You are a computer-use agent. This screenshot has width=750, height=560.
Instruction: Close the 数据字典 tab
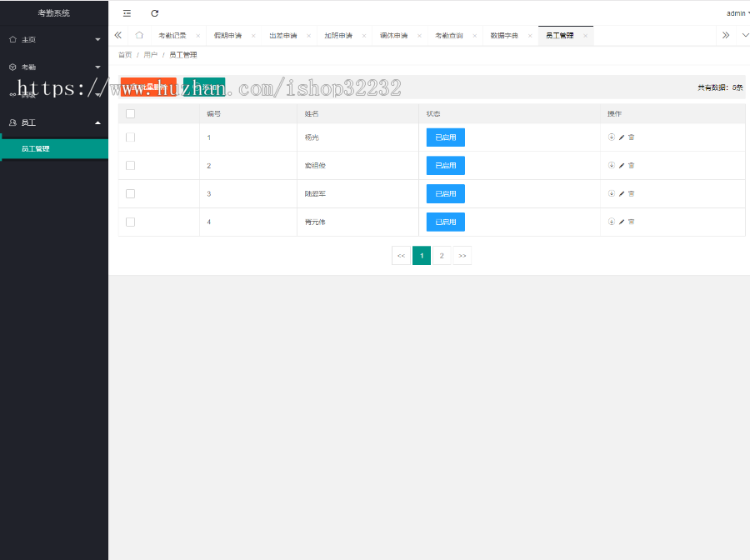(x=530, y=36)
